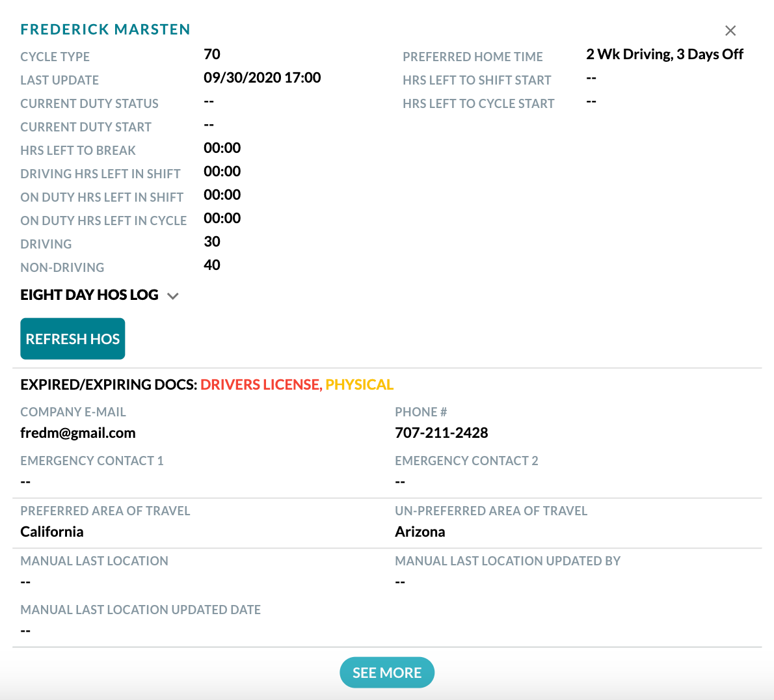This screenshot has height=700, width=774.
Task: Click the company email fredm@gmail.com
Action: click(78, 432)
